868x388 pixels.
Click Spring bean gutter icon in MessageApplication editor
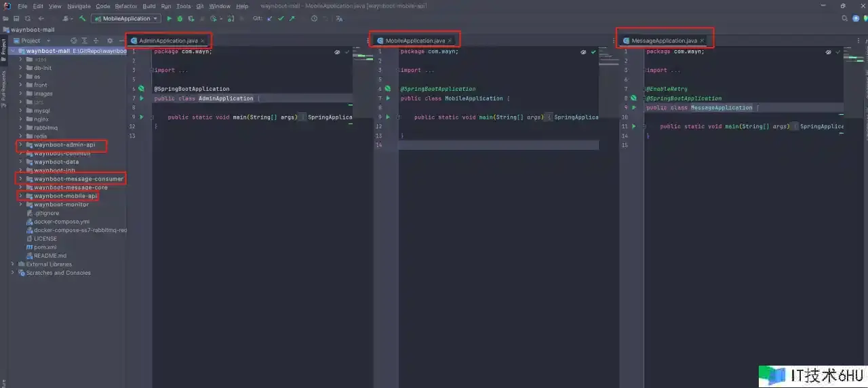tap(633, 98)
